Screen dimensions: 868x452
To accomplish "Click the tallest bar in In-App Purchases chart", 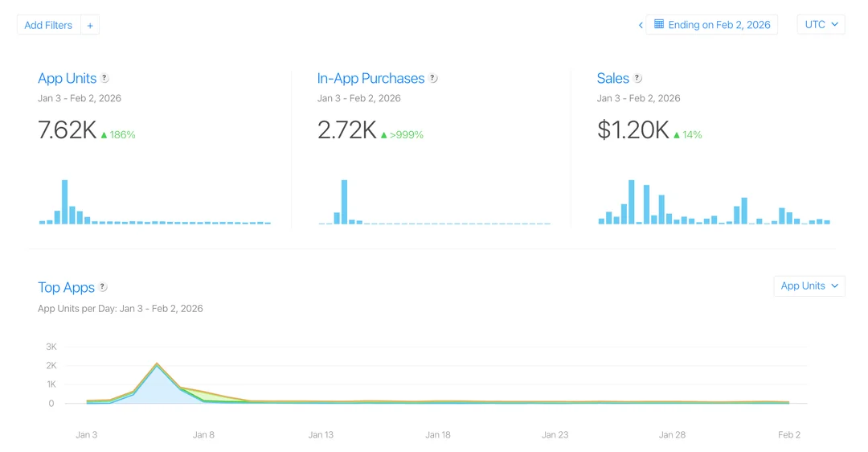I will tap(345, 202).
